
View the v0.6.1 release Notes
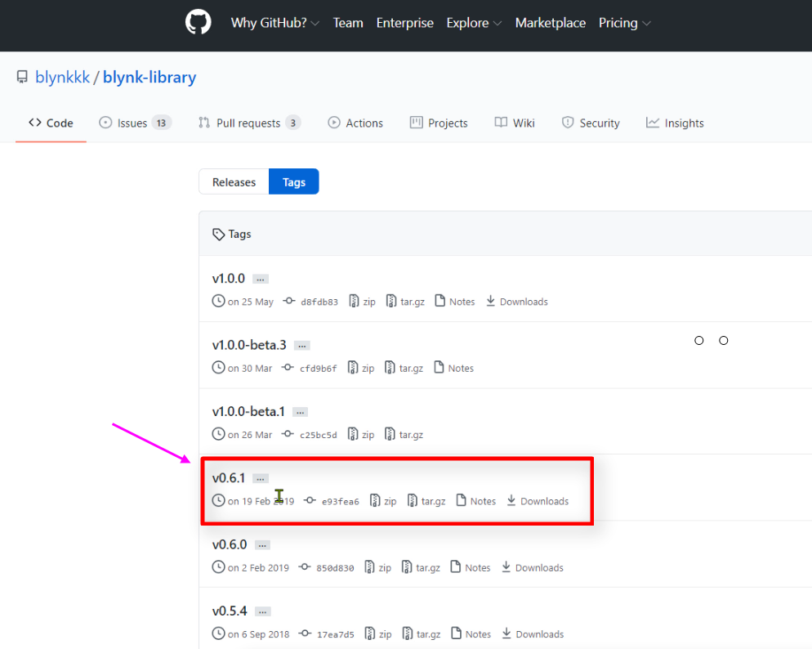click(x=476, y=501)
